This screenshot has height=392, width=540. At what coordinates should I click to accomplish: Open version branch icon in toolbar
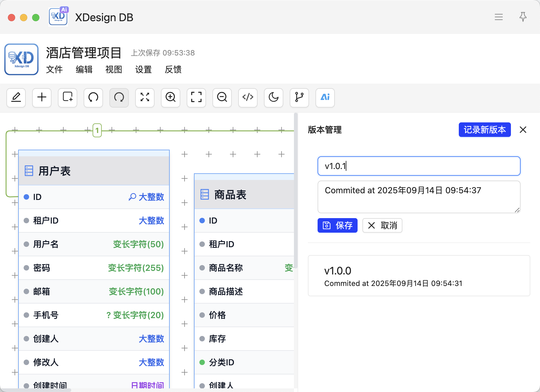pos(299,98)
